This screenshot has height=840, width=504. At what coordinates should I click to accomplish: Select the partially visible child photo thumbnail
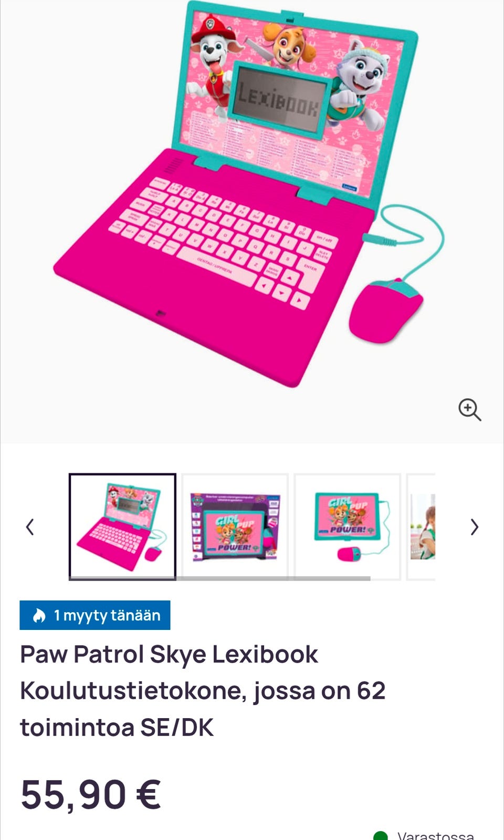tap(422, 526)
